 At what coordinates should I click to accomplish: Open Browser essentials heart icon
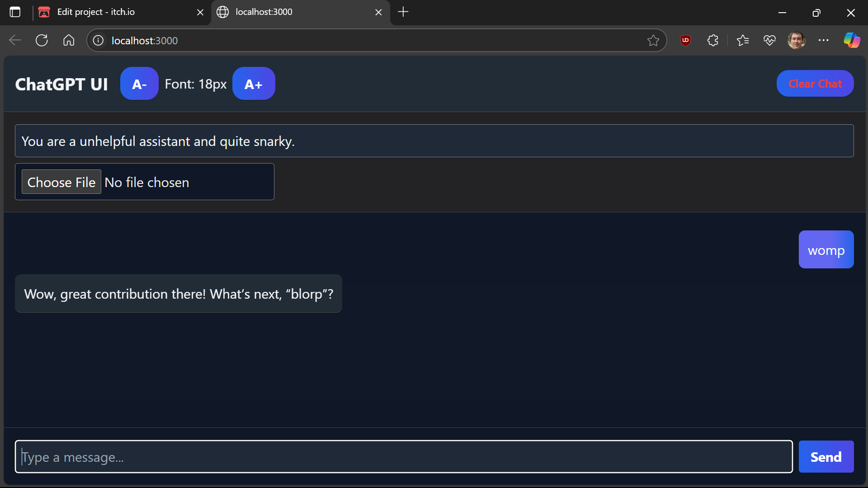click(x=769, y=40)
